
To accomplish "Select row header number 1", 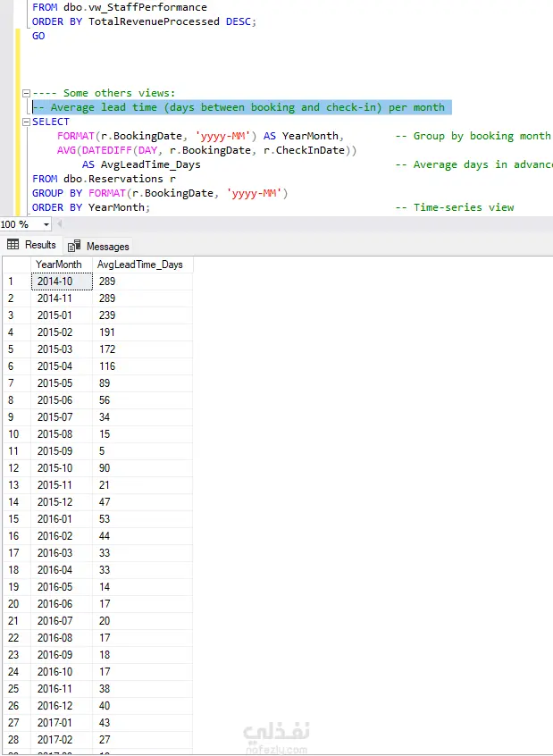I will coord(17,281).
